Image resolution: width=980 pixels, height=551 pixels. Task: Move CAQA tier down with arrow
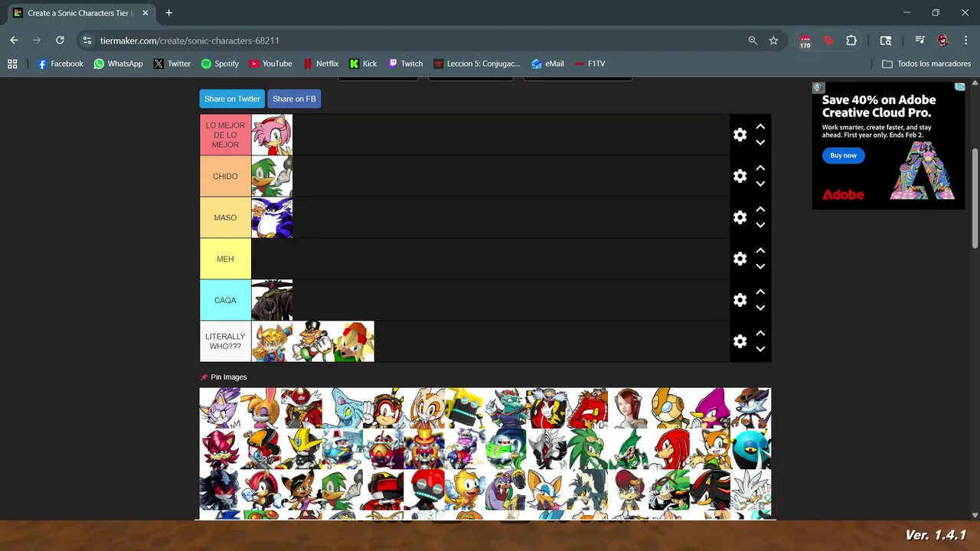pyautogui.click(x=760, y=308)
